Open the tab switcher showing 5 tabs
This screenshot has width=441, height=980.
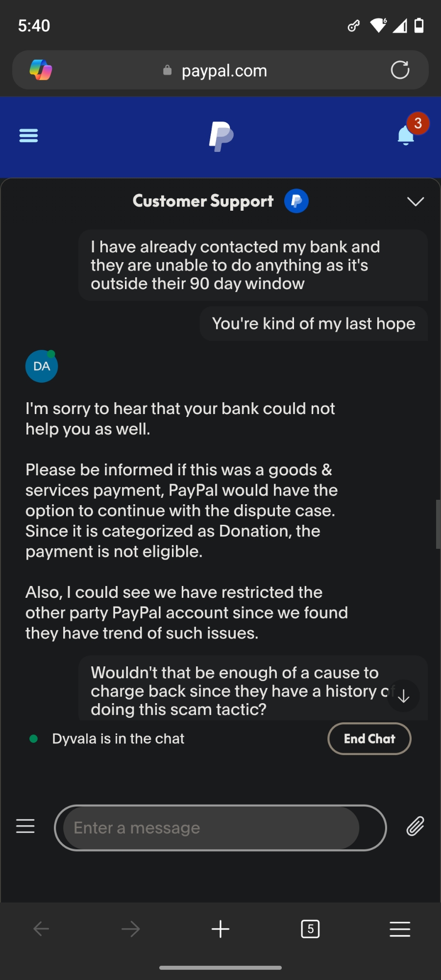point(310,929)
